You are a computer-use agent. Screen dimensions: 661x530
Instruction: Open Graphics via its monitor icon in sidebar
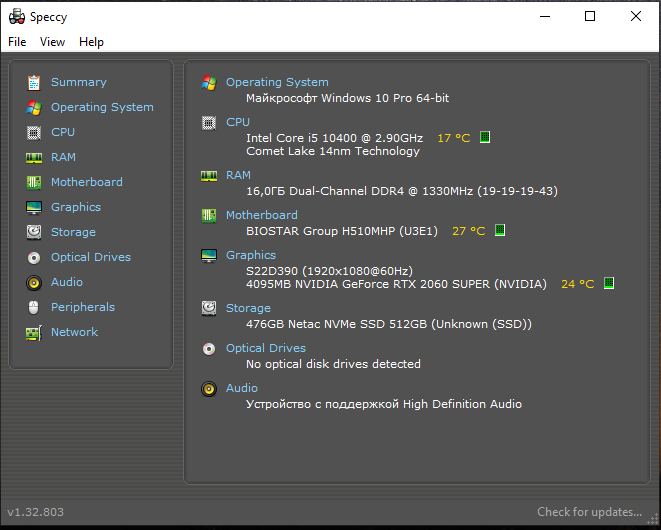pos(34,207)
